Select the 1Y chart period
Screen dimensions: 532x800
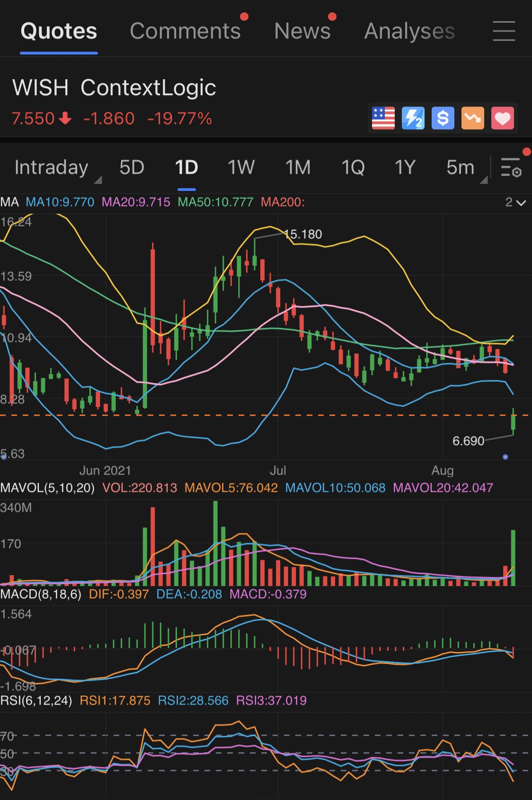pyautogui.click(x=405, y=167)
